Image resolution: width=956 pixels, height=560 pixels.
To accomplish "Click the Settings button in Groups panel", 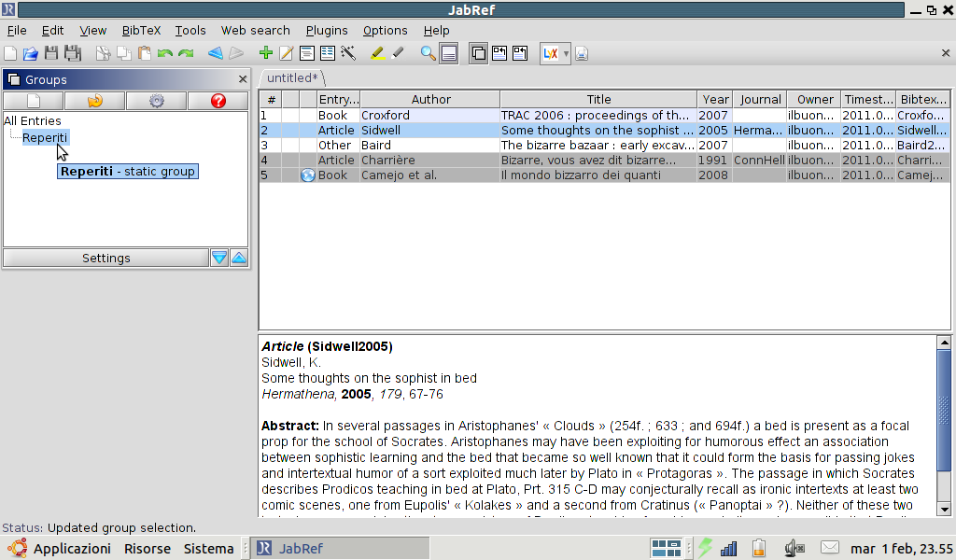I will click(106, 258).
